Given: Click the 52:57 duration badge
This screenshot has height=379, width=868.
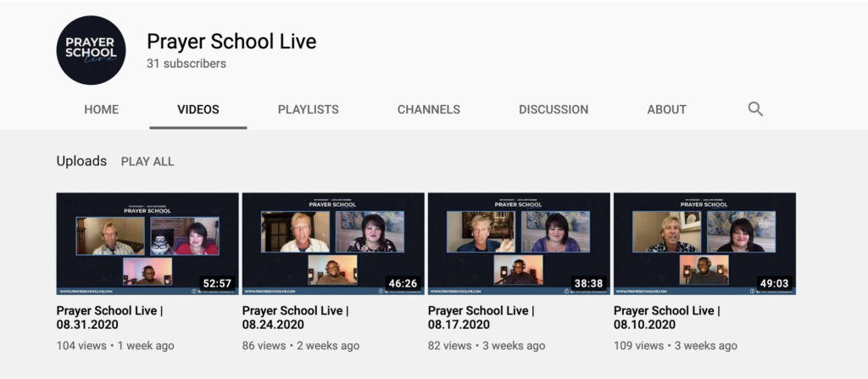Looking at the screenshot, I should (x=217, y=284).
